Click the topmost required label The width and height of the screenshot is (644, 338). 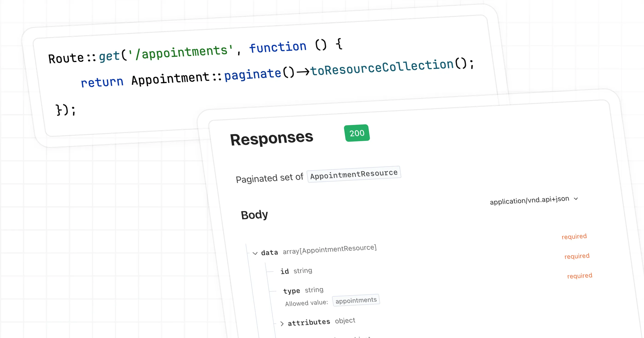(574, 236)
